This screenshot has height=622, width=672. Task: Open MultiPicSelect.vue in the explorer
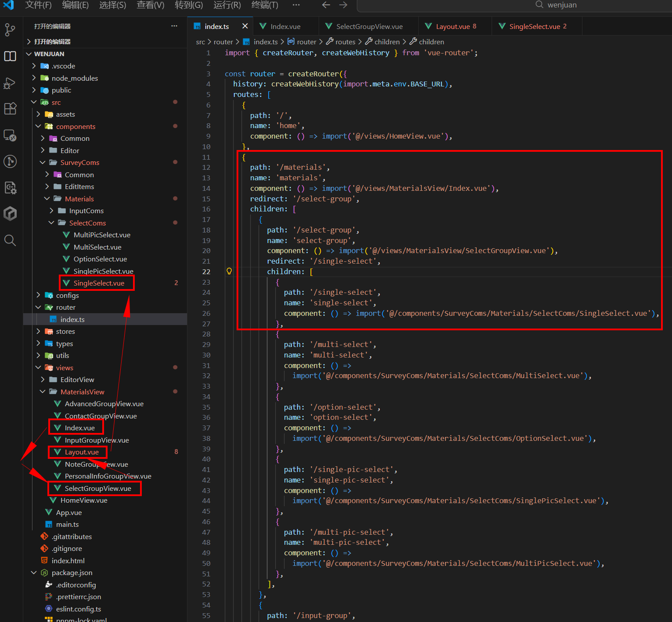click(105, 235)
